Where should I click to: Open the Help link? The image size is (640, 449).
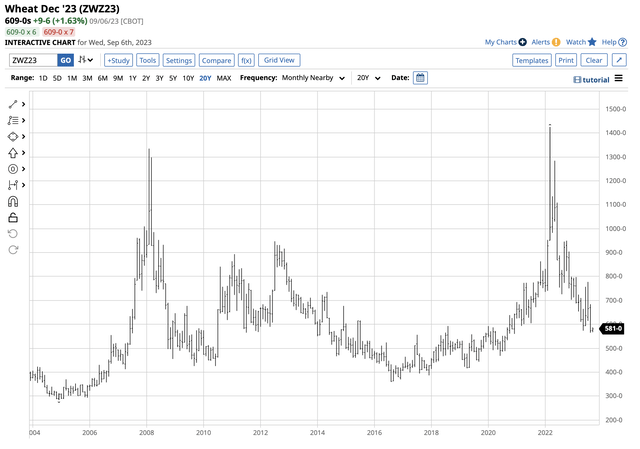click(614, 42)
